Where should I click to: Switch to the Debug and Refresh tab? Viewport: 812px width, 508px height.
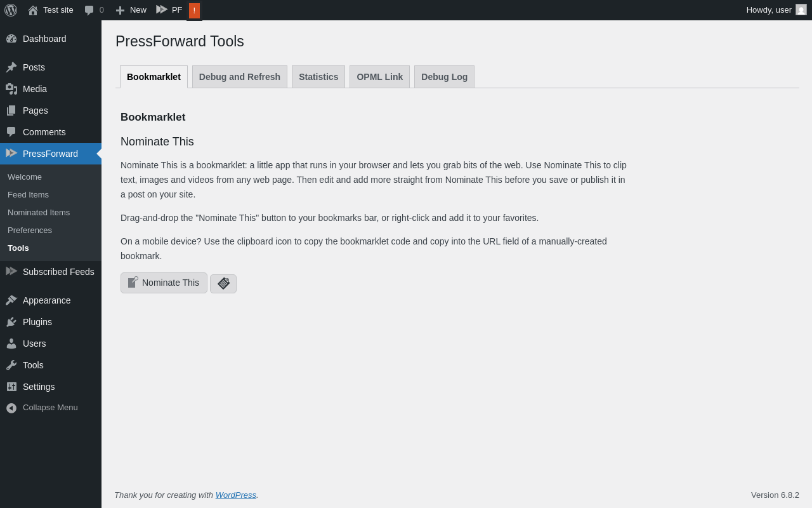(x=240, y=77)
